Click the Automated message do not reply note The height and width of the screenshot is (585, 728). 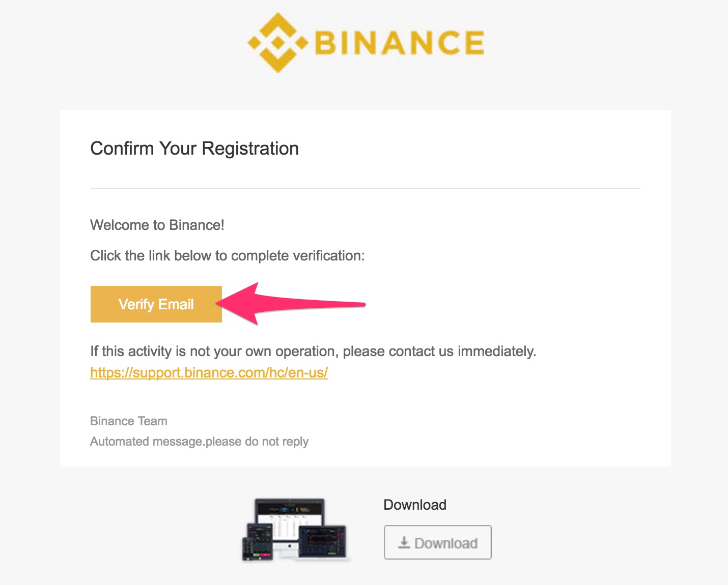[199, 442]
